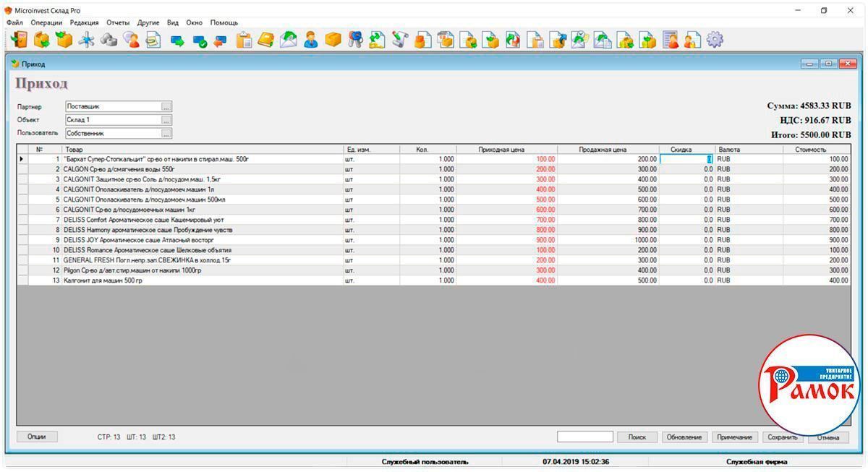
Task: Click the grey weights icon in toolbar
Action: (x=109, y=40)
